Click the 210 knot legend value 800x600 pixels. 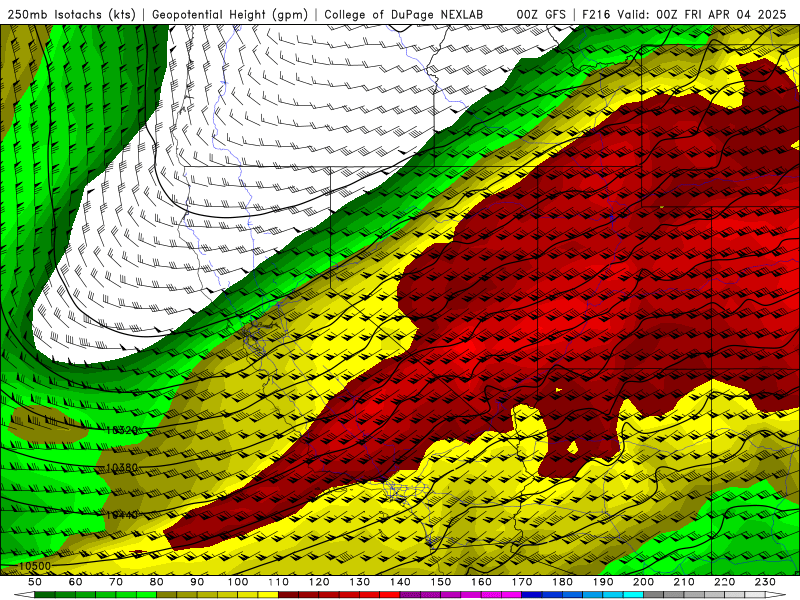click(684, 582)
